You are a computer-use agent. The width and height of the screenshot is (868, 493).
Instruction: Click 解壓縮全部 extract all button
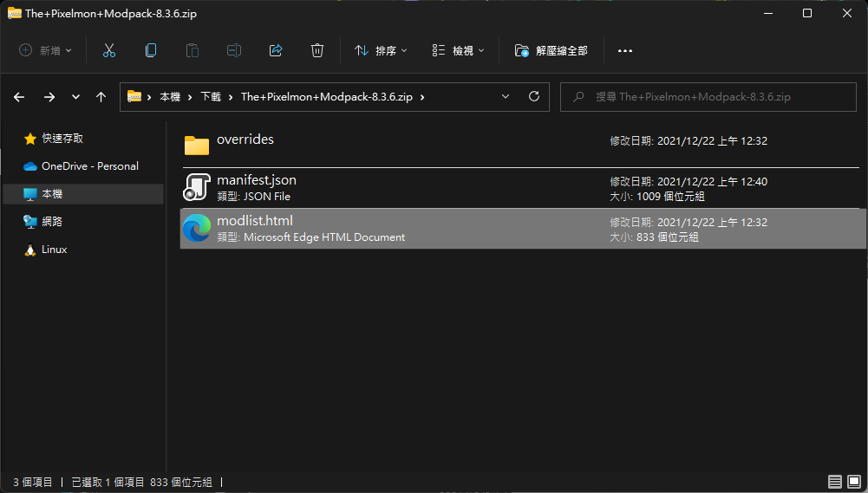551,50
